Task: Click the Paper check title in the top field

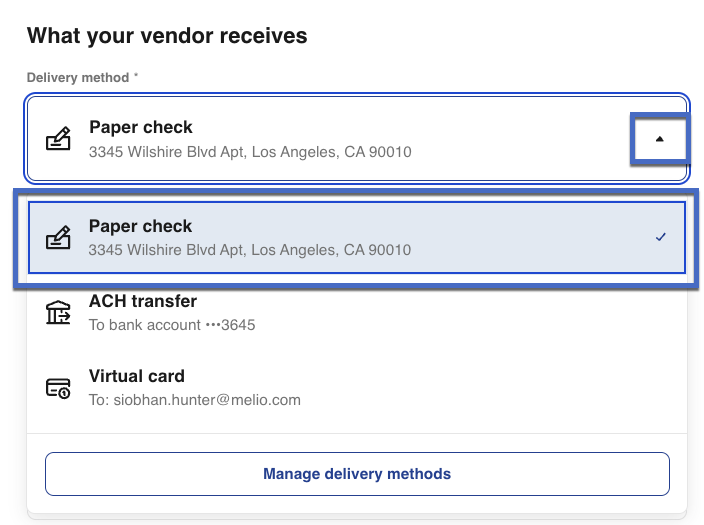Action: click(x=140, y=128)
